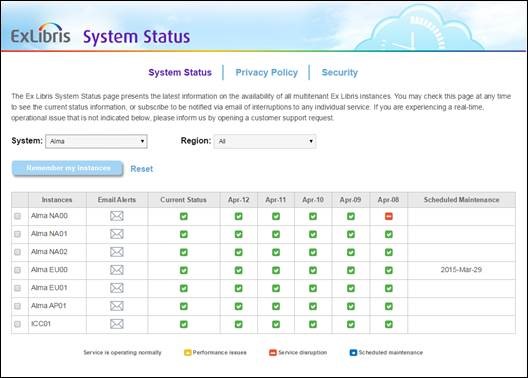Click the blue Scheduled maintenance legend icon
528x378 pixels.
353,352
